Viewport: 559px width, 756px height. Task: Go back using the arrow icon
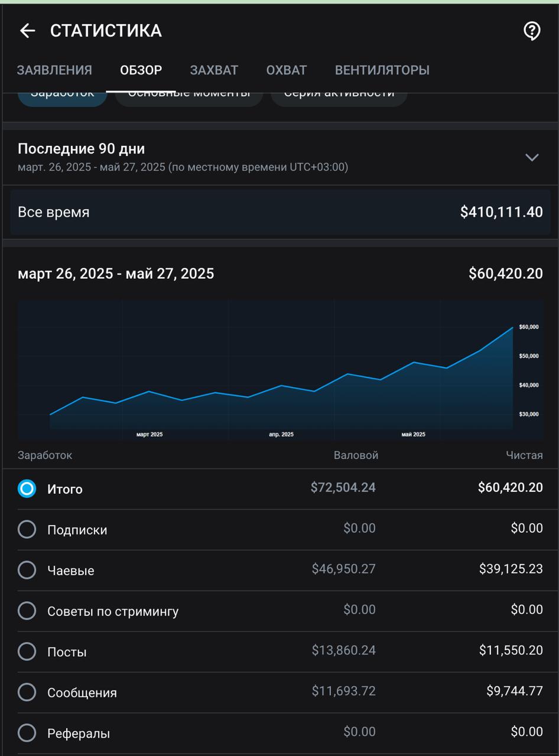point(27,31)
